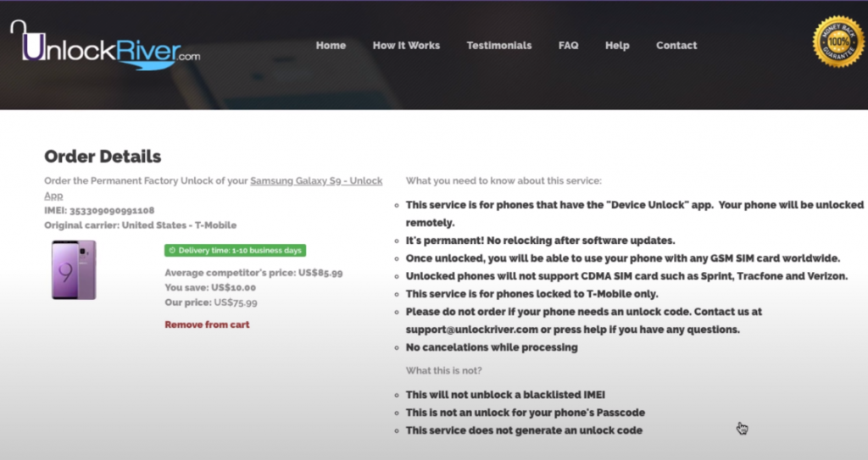Select the IMEI number line
The height and width of the screenshot is (460, 868).
99,210
